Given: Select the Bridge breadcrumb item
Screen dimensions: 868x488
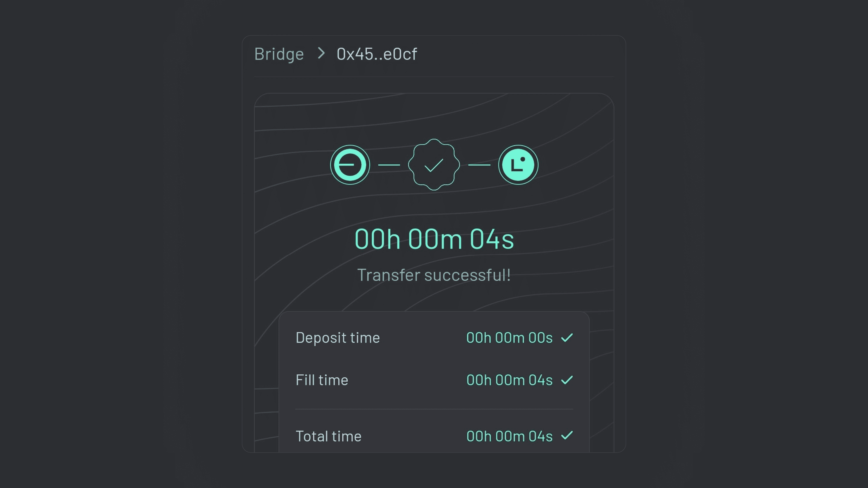Looking at the screenshot, I should coord(279,54).
